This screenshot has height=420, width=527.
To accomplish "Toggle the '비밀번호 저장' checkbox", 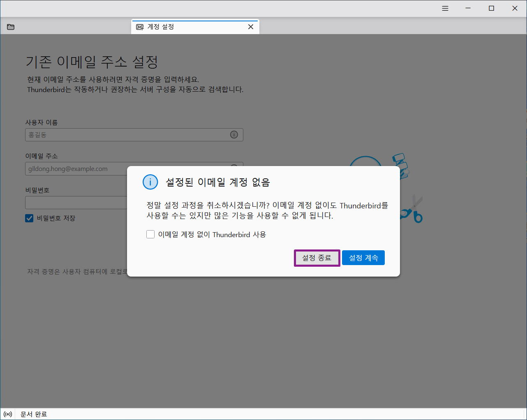I will pyautogui.click(x=29, y=218).
